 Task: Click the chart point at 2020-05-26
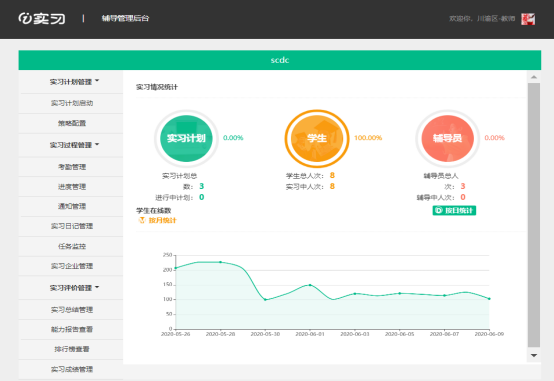tap(176, 268)
